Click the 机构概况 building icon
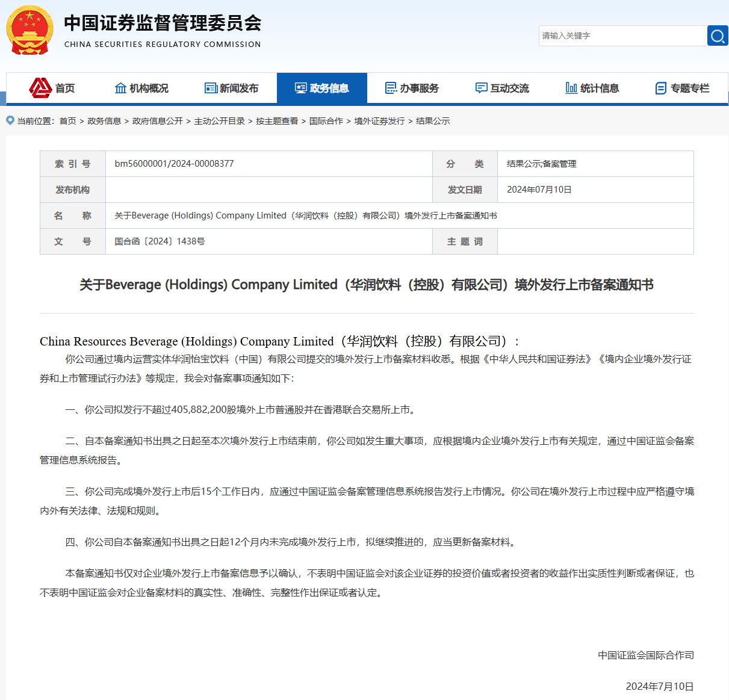 point(120,88)
